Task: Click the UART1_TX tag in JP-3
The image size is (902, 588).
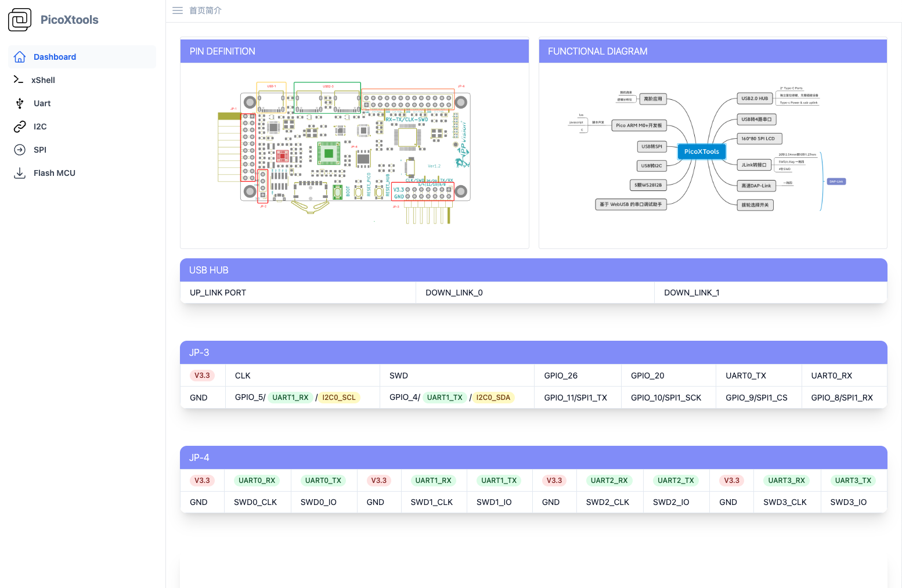Action: pyautogui.click(x=445, y=398)
